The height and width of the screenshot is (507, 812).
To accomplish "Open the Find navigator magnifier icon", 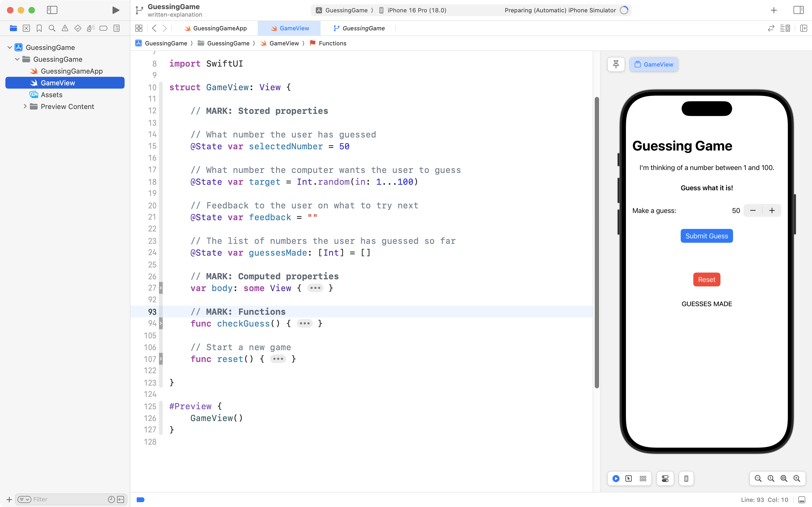I will [x=52, y=28].
